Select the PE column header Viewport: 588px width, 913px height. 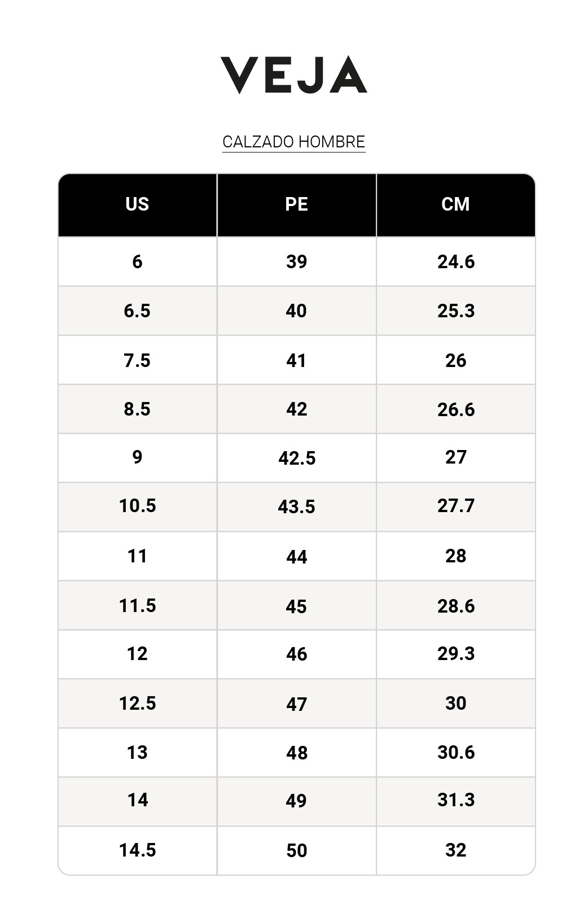click(x=296, y=204)
